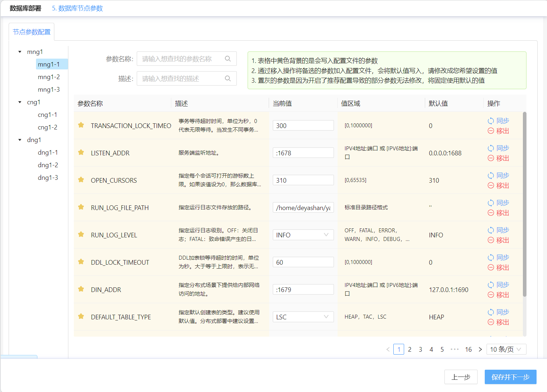The image size is (547, 392).
Task: Click the 保存并下一步 button
Action: pyautogui.click(x=510, y=377)
